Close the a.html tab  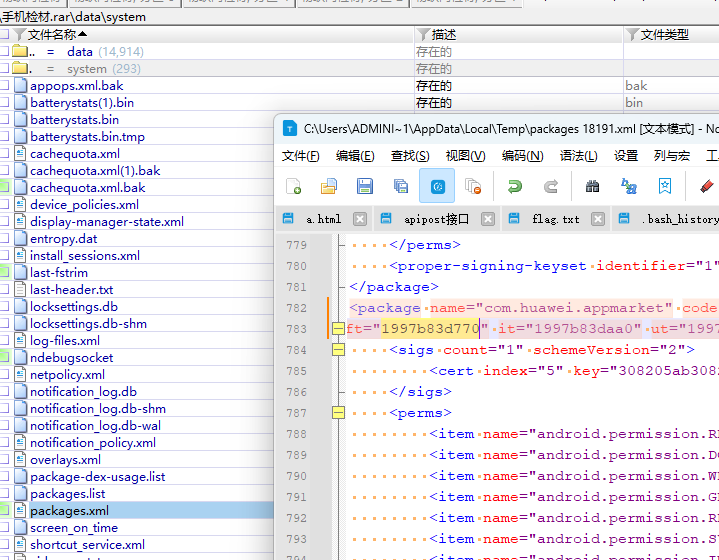pos(360,219)
